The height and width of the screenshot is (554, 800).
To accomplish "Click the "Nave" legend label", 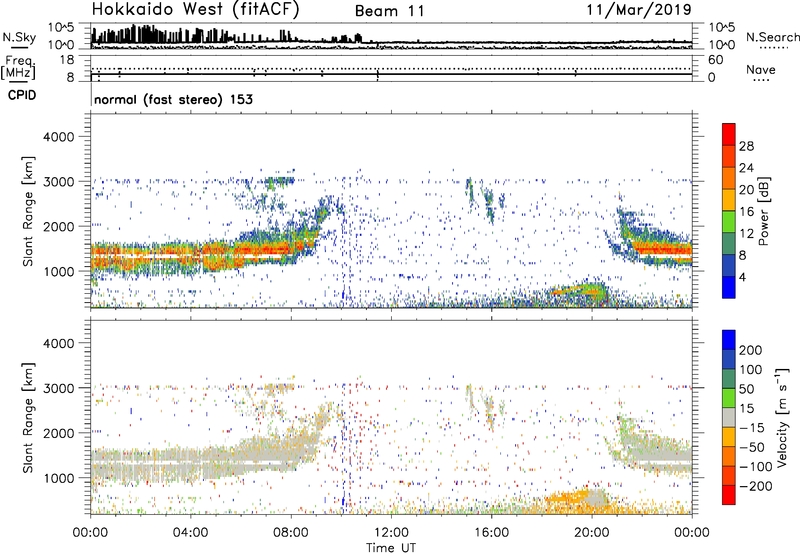I will (760, 70).
